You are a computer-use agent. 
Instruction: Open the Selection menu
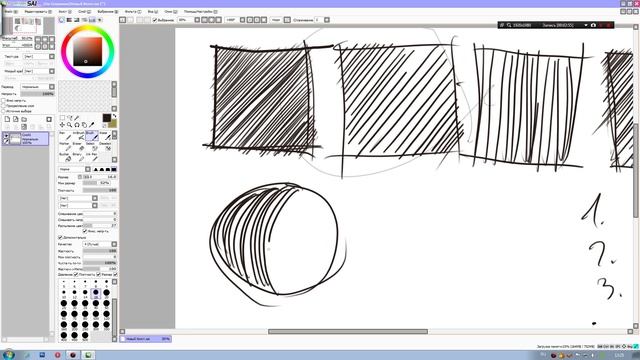click(108, 11)
